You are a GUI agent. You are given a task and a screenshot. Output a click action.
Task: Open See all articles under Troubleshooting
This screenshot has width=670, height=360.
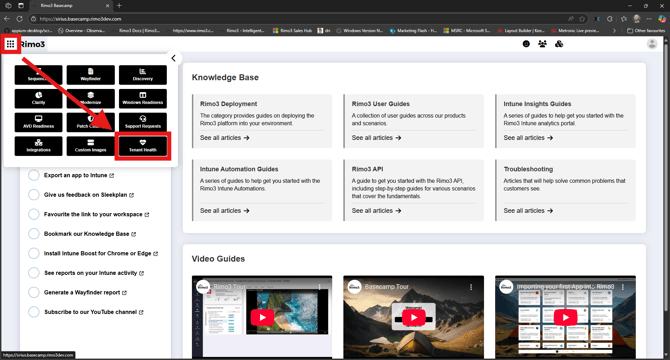coord(528,211)
